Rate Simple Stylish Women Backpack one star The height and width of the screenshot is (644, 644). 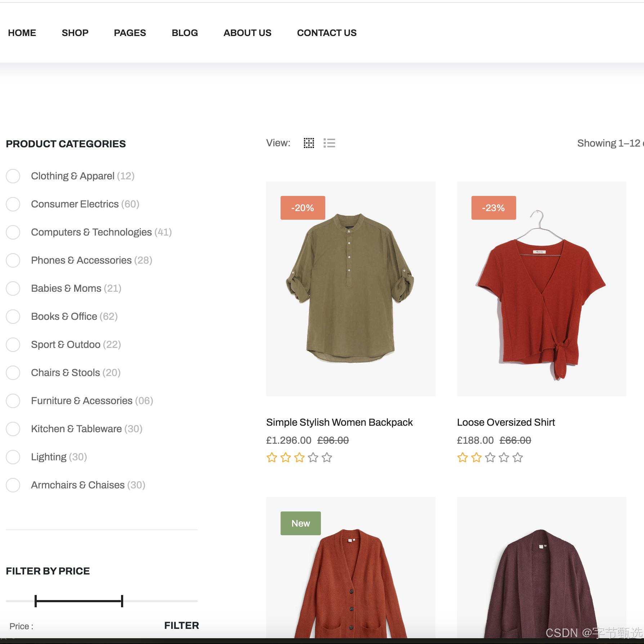272,457
